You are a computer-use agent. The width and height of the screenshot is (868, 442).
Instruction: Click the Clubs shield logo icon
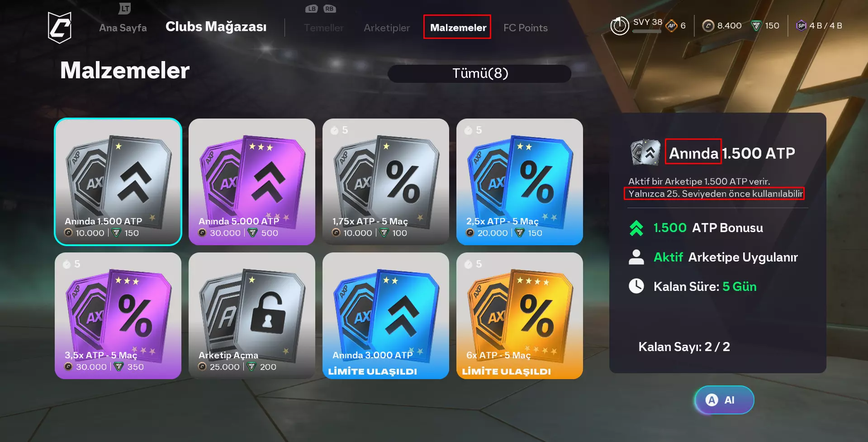click(60, 28)
